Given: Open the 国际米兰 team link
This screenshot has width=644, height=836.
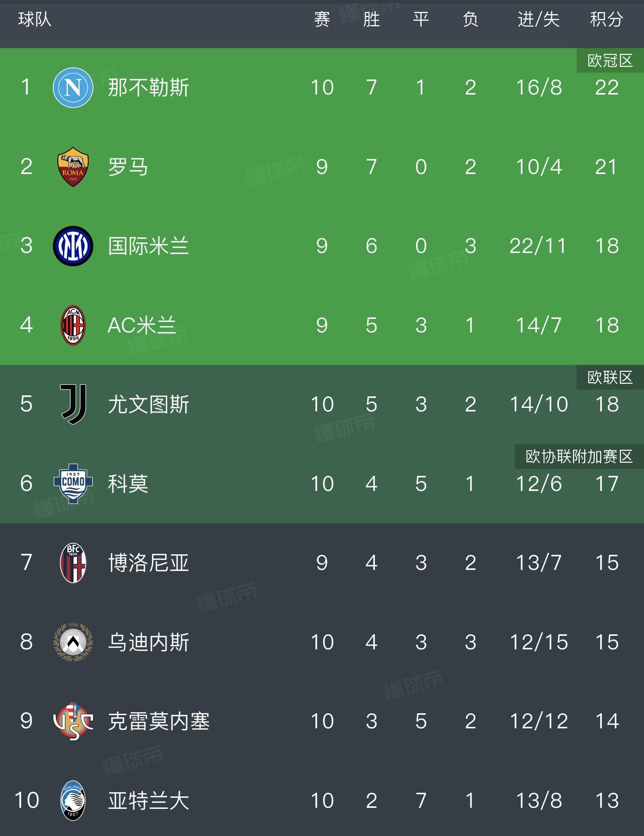Looking at the screenshot, I should point(148,246).
